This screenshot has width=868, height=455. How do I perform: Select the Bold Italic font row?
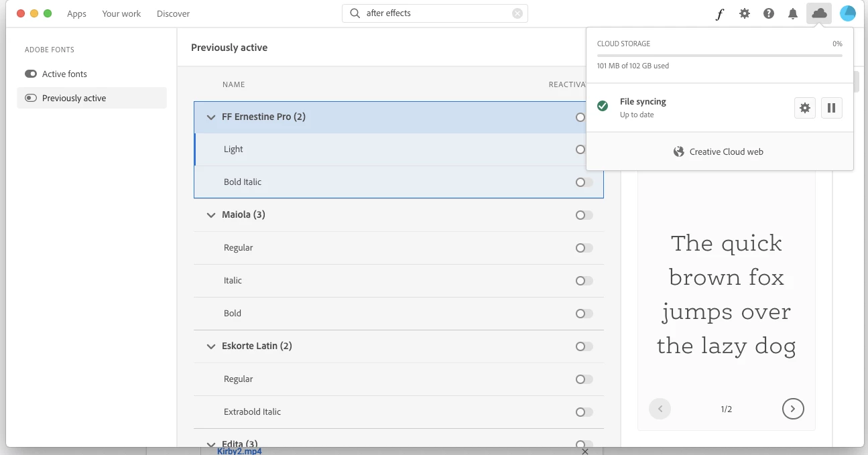(x=399, y=182)
